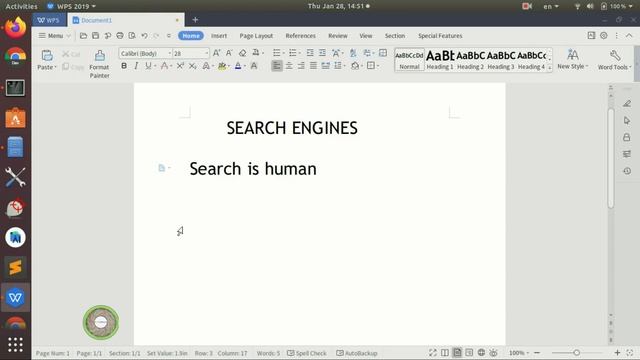Toggle Bold formatting

pyautogui.click(x=124, y=66)
